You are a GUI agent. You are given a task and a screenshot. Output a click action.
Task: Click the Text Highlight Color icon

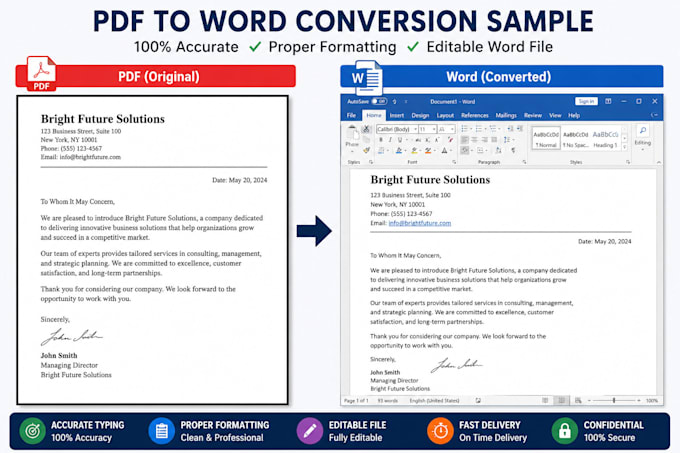414,150
